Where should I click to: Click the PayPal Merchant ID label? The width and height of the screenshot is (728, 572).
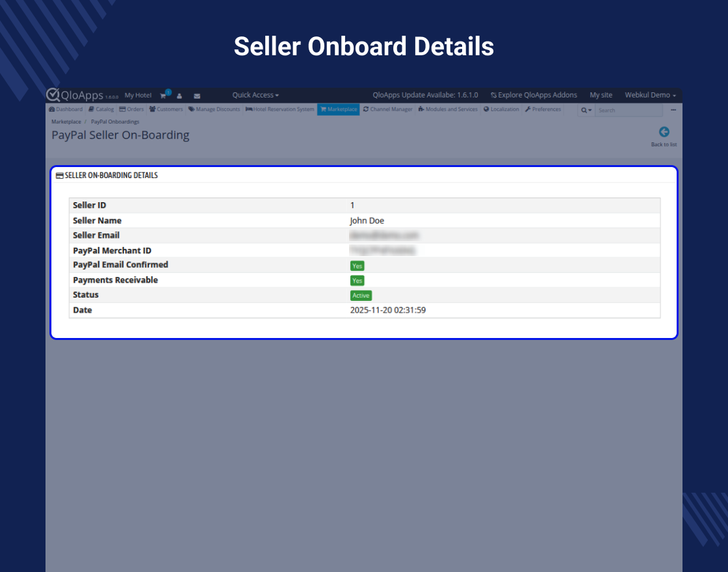coord(112,251)
